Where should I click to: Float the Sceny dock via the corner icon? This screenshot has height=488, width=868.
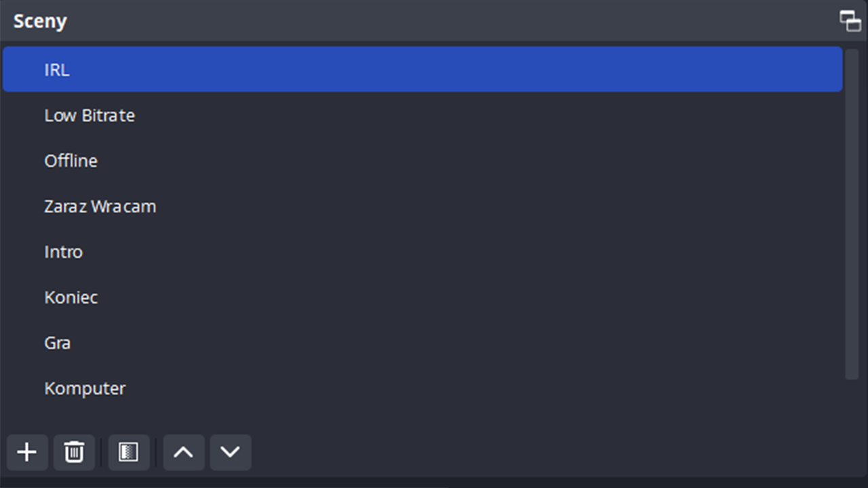coord(850,21)
